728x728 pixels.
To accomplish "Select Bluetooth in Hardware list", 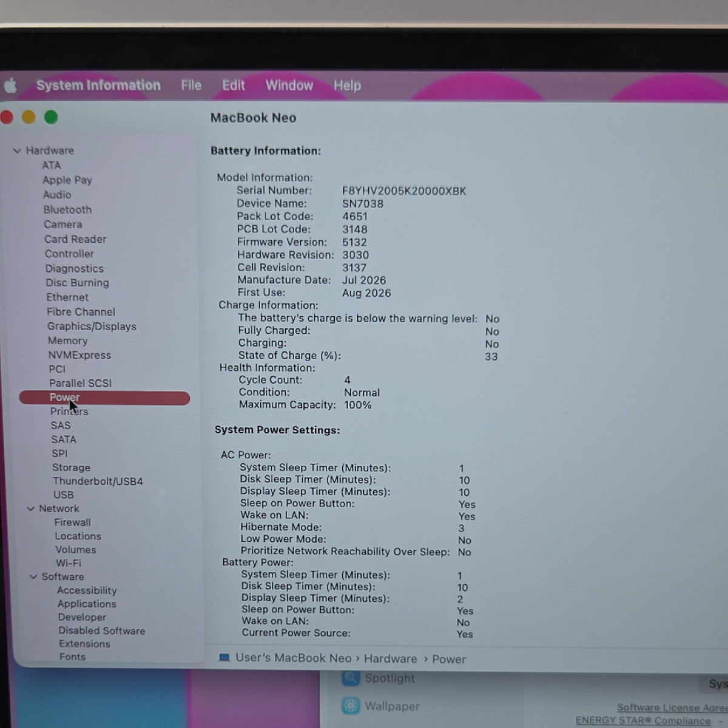I will point(67,209).
